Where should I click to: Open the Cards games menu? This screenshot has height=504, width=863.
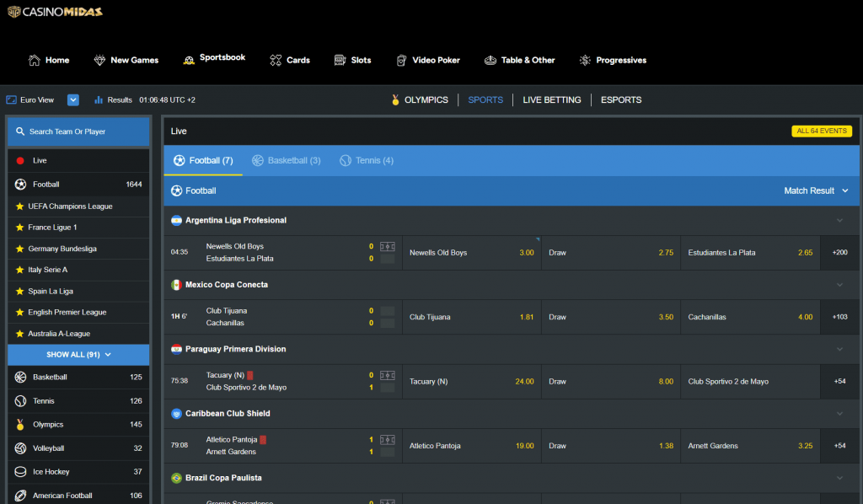290,60
